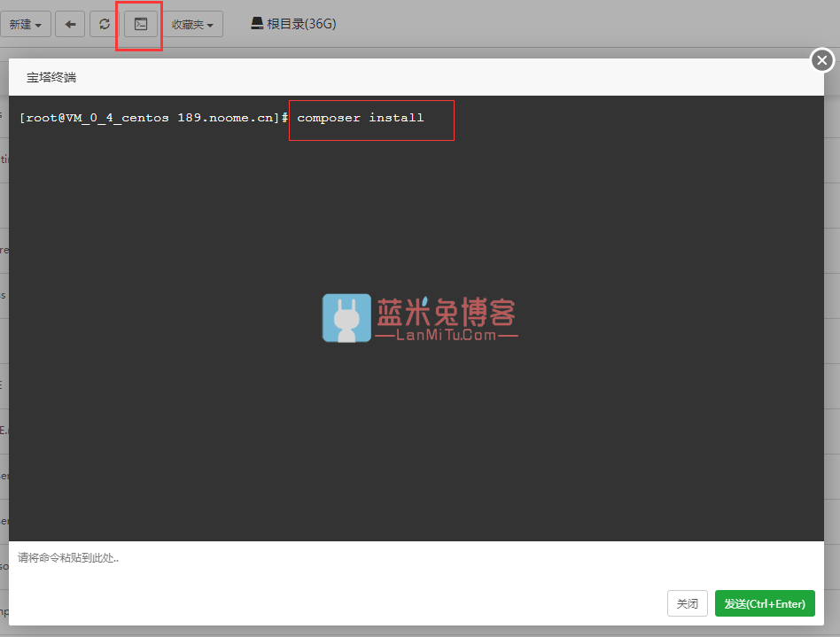The height and width of the screenshot is (637, 840).
Task: Expand the 新建 dropdown
Action: (25, 24)
